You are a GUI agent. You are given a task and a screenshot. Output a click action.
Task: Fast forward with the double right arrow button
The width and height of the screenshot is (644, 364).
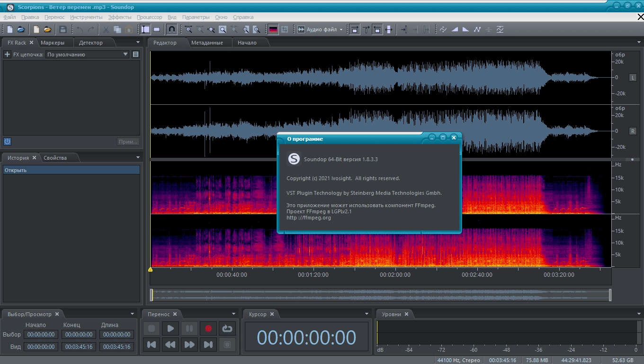189,345
